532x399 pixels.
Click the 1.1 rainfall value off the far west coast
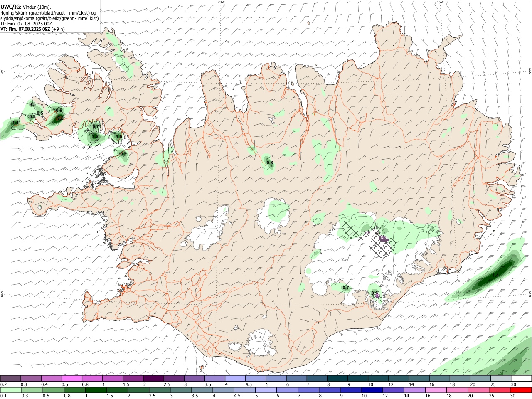click(15, 123)
